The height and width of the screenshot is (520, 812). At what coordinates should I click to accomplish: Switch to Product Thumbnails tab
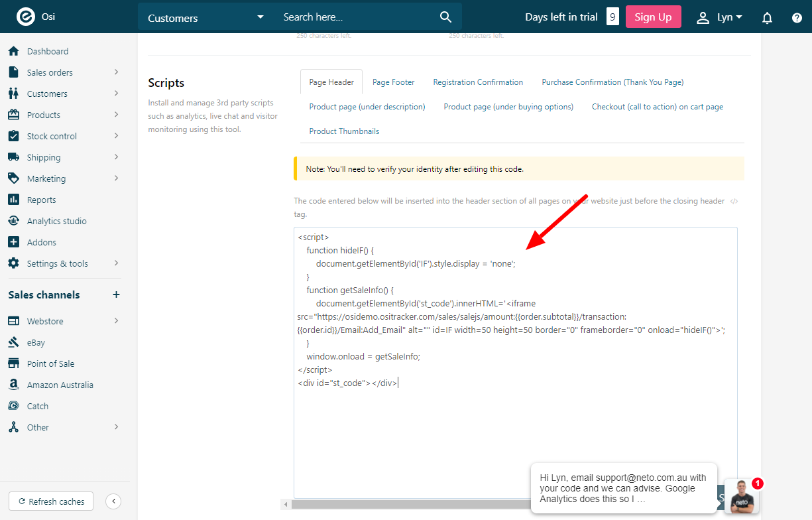coord(344,131)
